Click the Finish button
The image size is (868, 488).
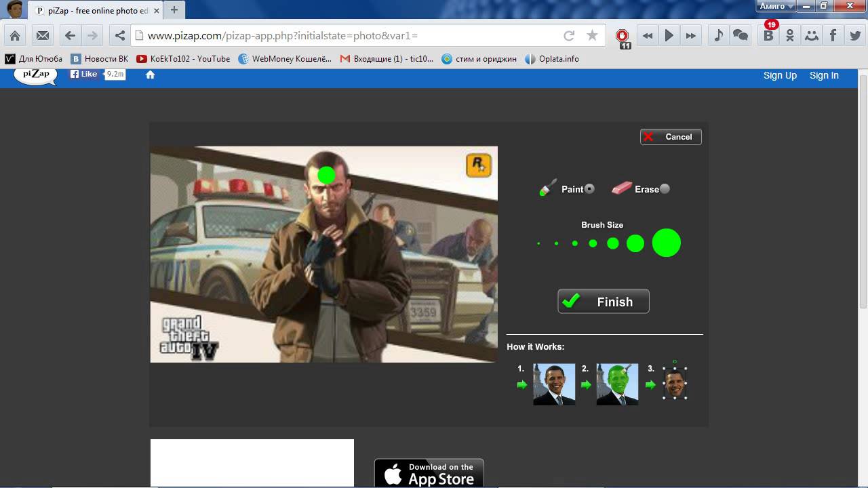[604, 302]
